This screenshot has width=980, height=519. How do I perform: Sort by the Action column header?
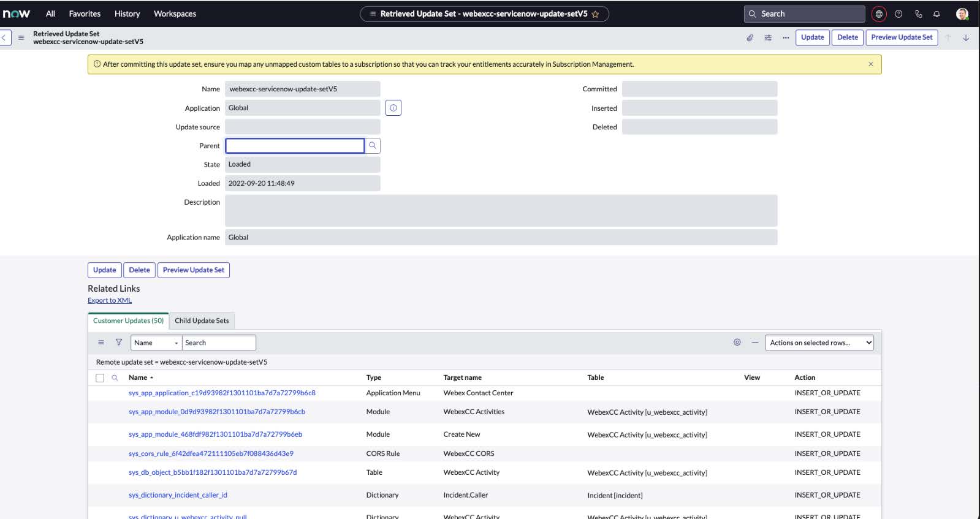click(x=805, y=377)
